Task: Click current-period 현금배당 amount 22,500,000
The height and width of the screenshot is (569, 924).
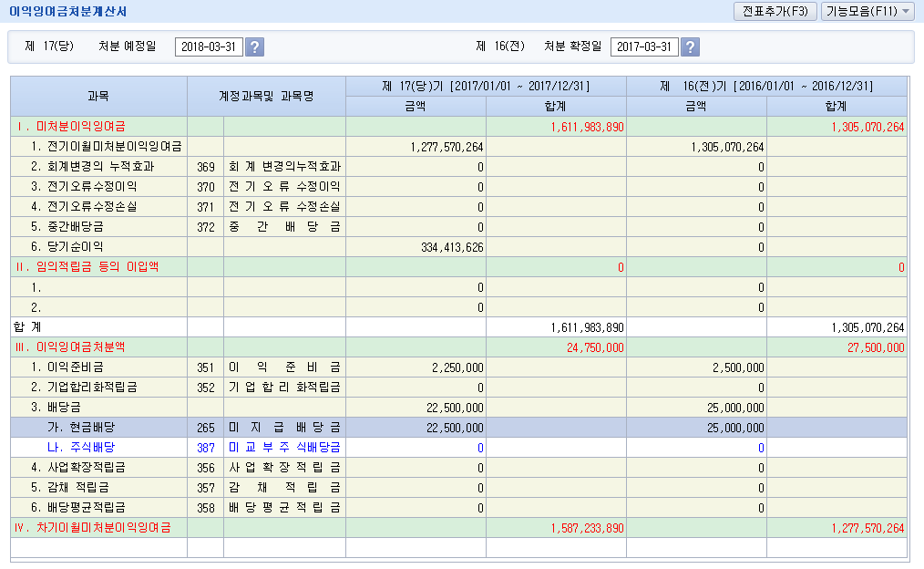Action: click(x=452, y=427)
